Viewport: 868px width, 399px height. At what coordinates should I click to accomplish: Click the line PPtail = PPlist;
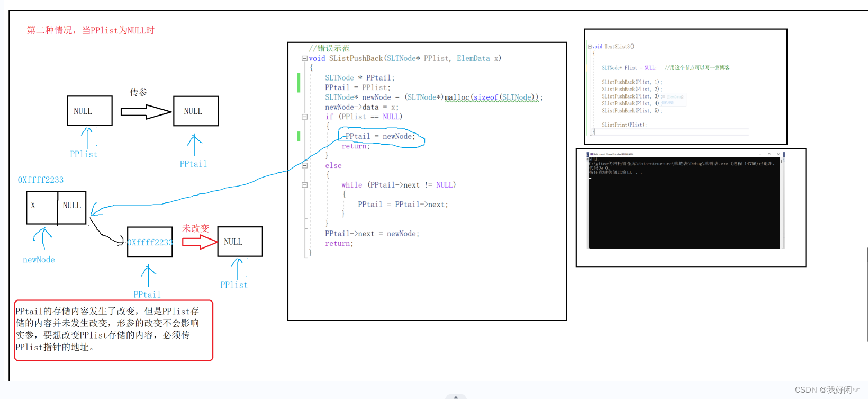[358, 87]
